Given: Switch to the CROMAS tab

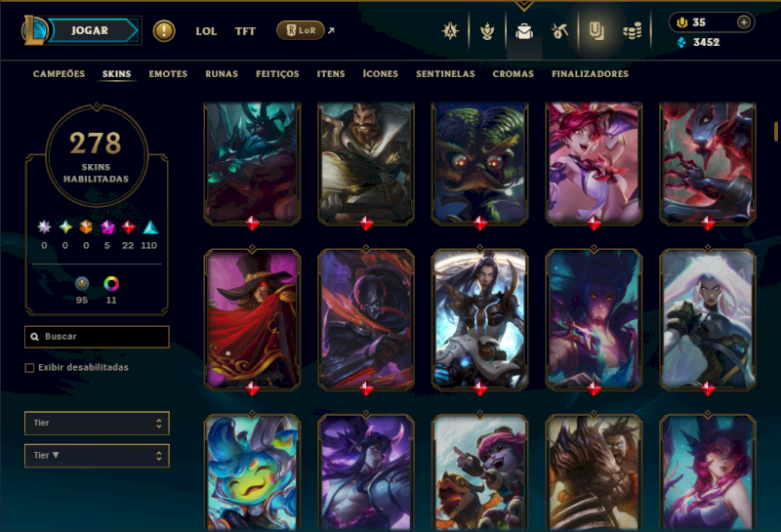Looking at the screenshot, I should pyautogui.click(x=514, y=74).
